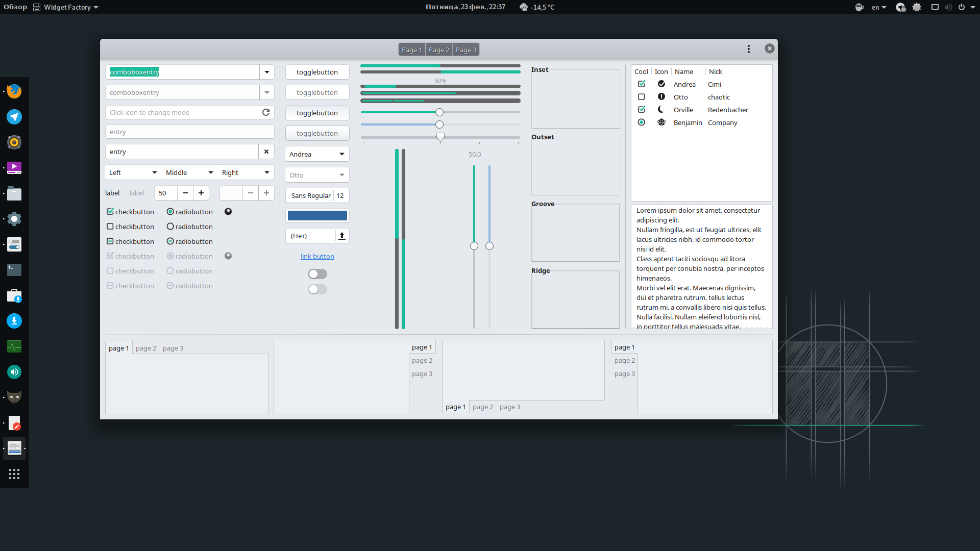The image size is (980, 551).
Task: Click the Nick column header
Action: [716, 71]
